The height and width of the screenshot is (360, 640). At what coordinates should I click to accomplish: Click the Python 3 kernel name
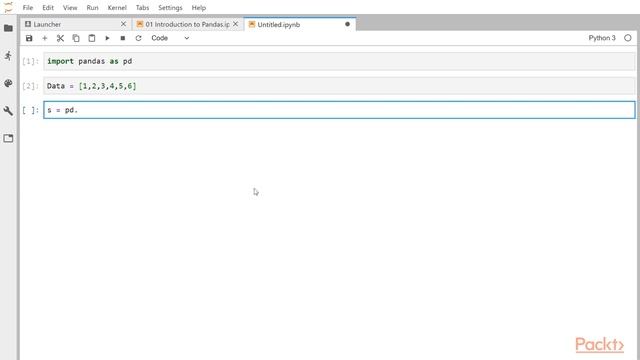click(x=602, y=38)
